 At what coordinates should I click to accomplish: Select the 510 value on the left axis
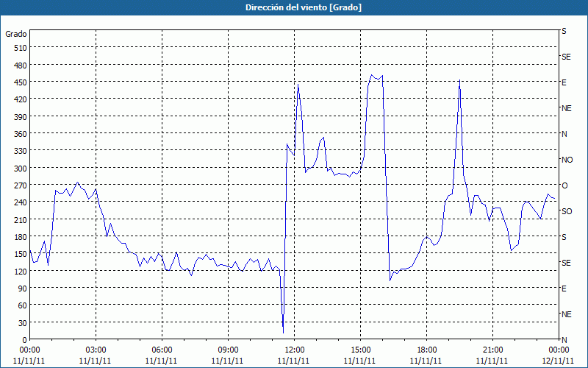[21, 48]
